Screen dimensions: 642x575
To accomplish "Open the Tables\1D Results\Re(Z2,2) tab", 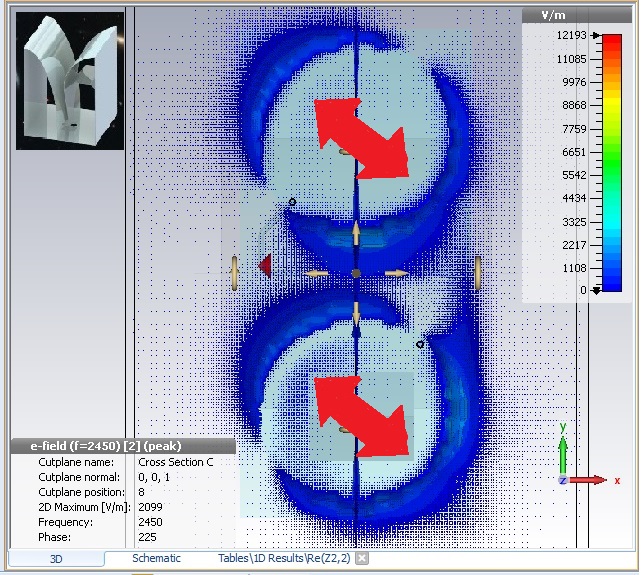I will [x=284, y=558].
